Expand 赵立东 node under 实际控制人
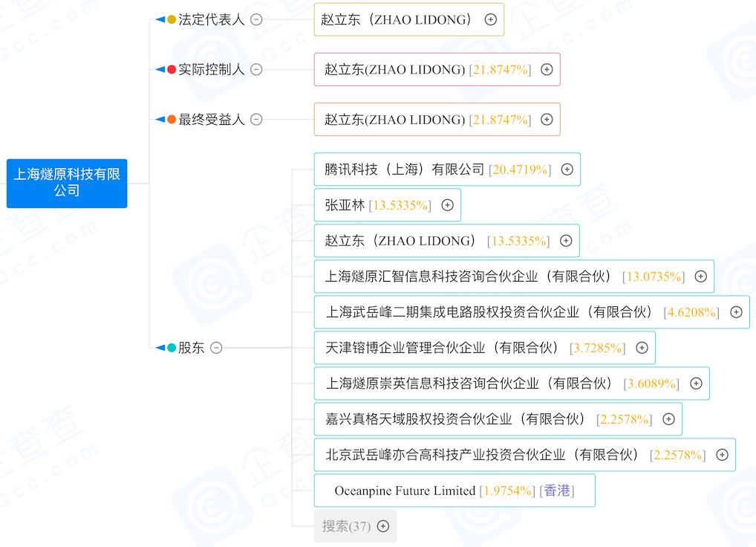 547,69
